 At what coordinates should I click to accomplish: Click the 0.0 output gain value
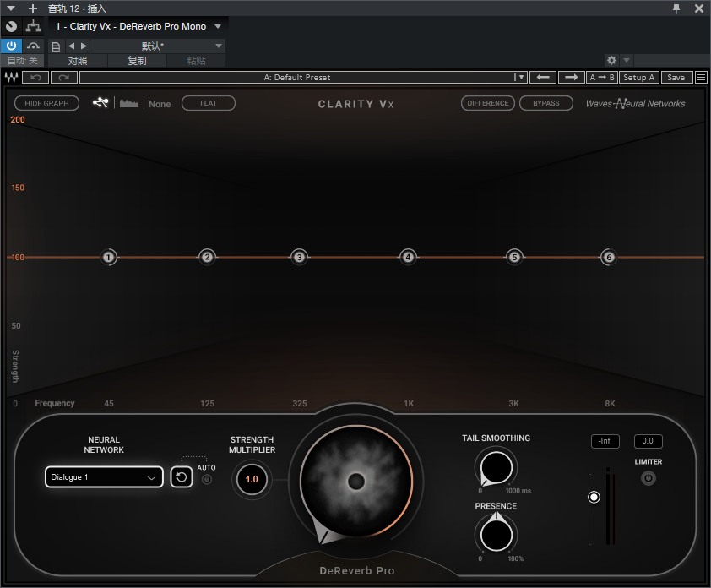(648, 441)
